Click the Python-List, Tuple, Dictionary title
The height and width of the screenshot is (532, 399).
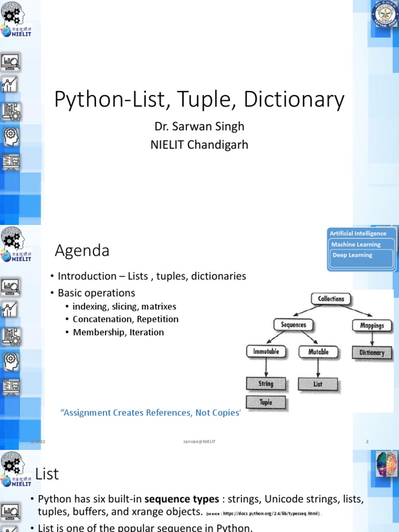point(199,99)
